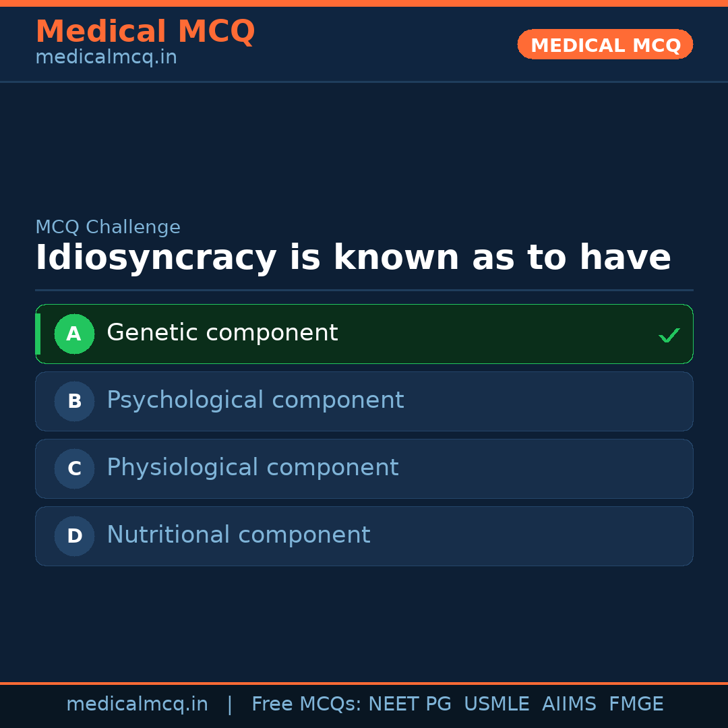Open medicalmcq.in link below the header title
This screenshot has height=728, width=728.
(x=106, y=58)
